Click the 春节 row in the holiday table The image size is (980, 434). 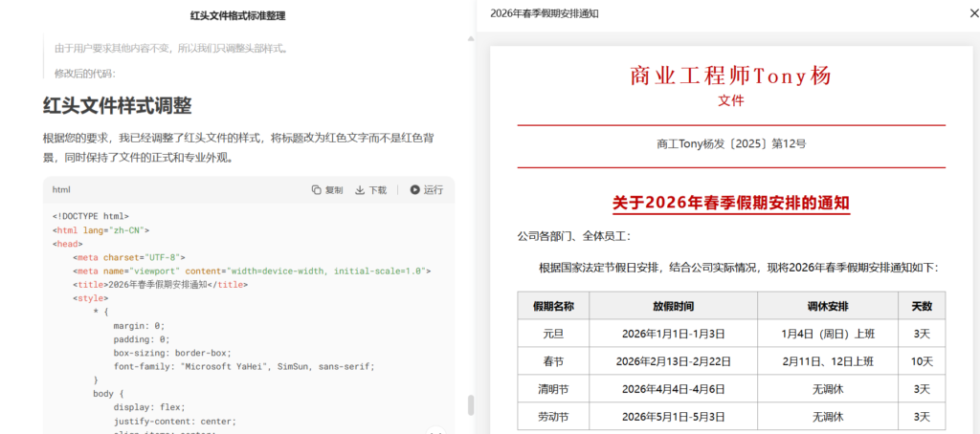(553, 361)
